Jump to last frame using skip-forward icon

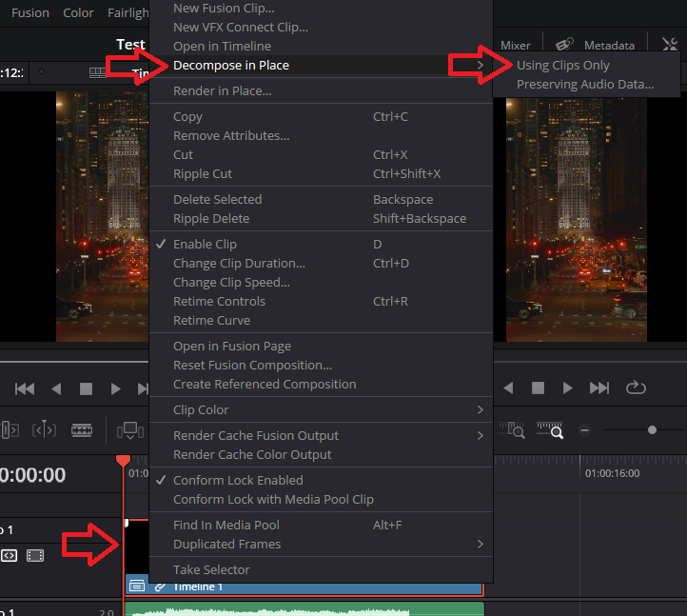click(x=599, y=388)
